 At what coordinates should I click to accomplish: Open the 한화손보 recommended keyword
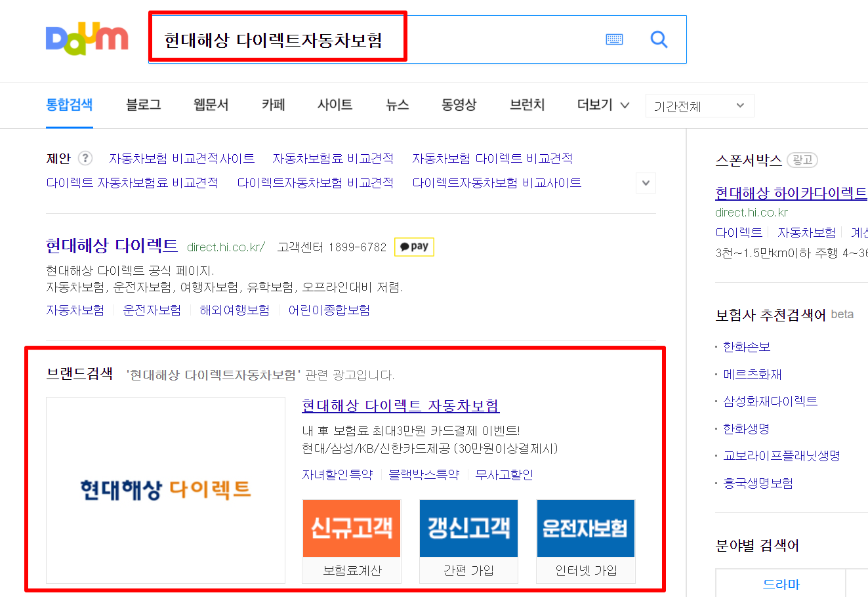pos(747,347)
